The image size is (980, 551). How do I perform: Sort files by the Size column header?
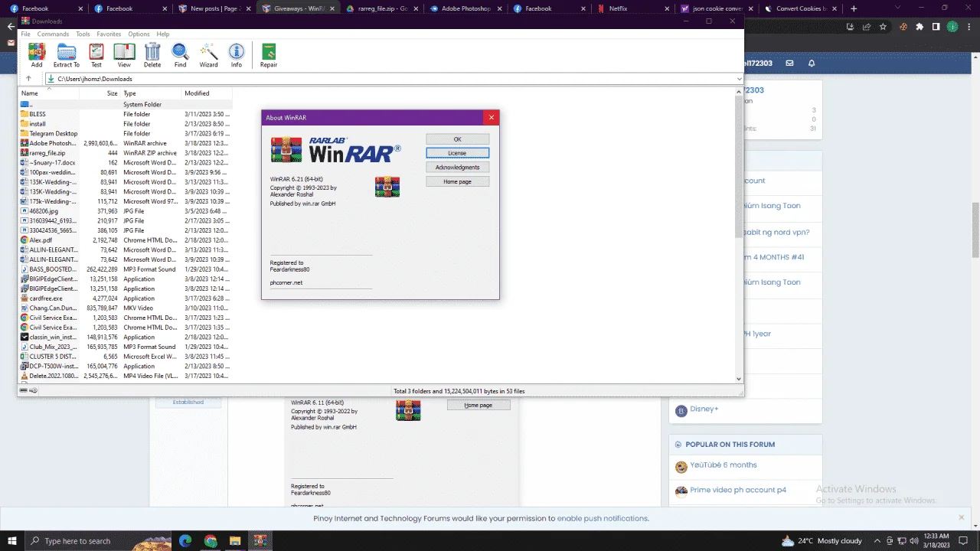(100, 93)
